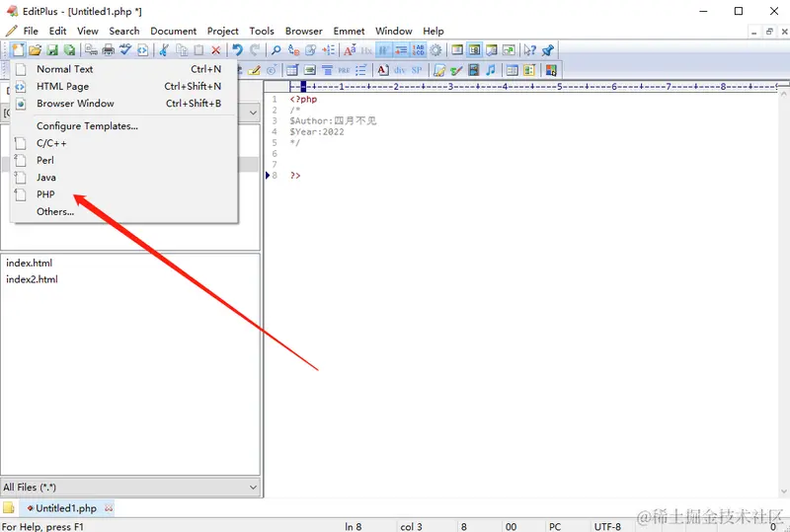Image resolution: width=790 pixels, height=532 pixels.
Task: Expand the All Files (*.*) filter dropdown
Action: [253, 488]
